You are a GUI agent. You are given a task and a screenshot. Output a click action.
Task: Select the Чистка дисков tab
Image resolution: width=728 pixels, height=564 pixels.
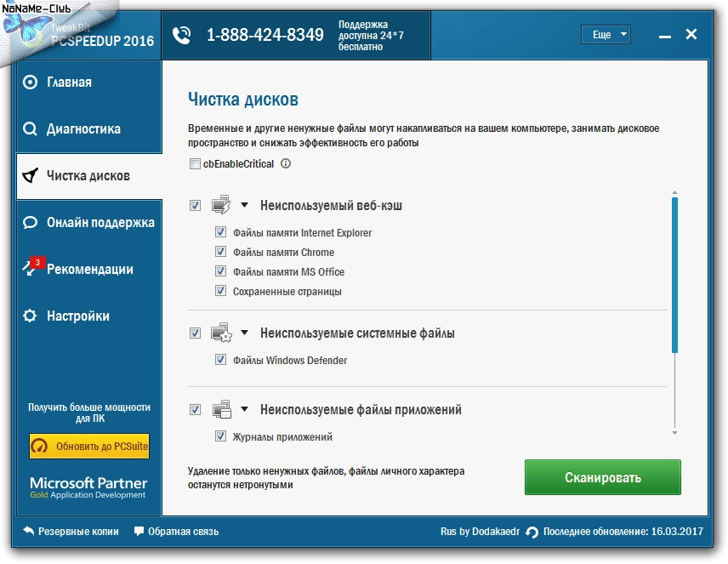coord(89,176)
